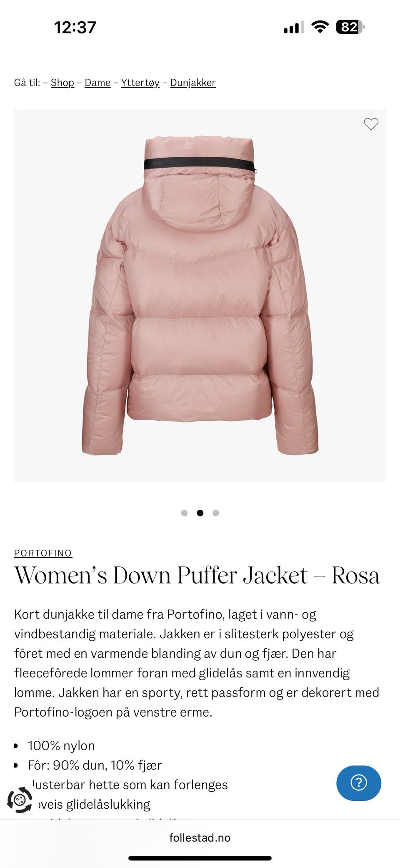The width and height of the screenshot is (400, 868).
Task: Tap the follestad.no address bar
Action: 200,838
